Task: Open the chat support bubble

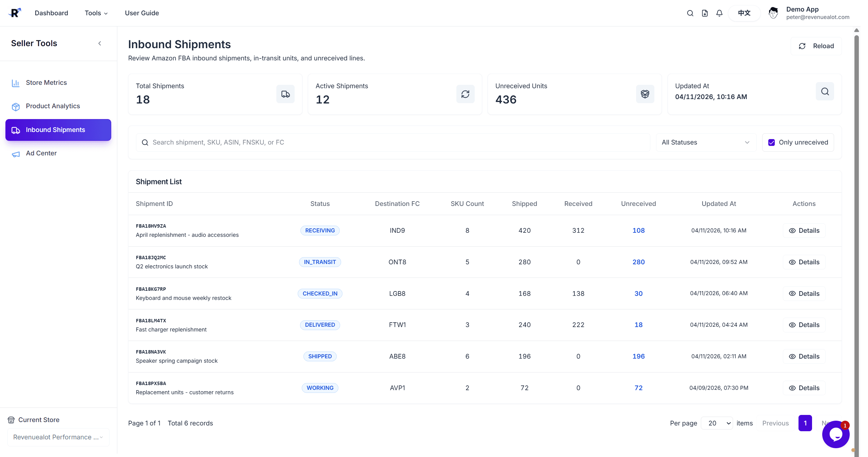Action: pyautogui.click(x=835, y=435)
